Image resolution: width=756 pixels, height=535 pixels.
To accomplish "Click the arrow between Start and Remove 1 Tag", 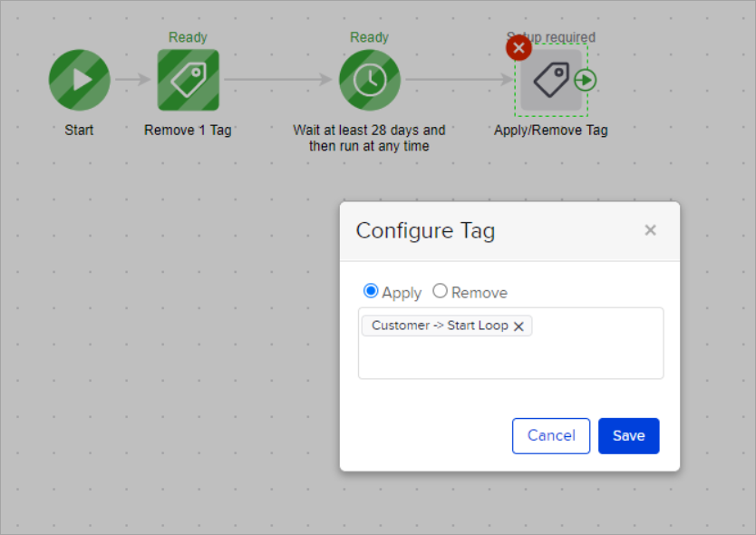I will coord(133,80).
